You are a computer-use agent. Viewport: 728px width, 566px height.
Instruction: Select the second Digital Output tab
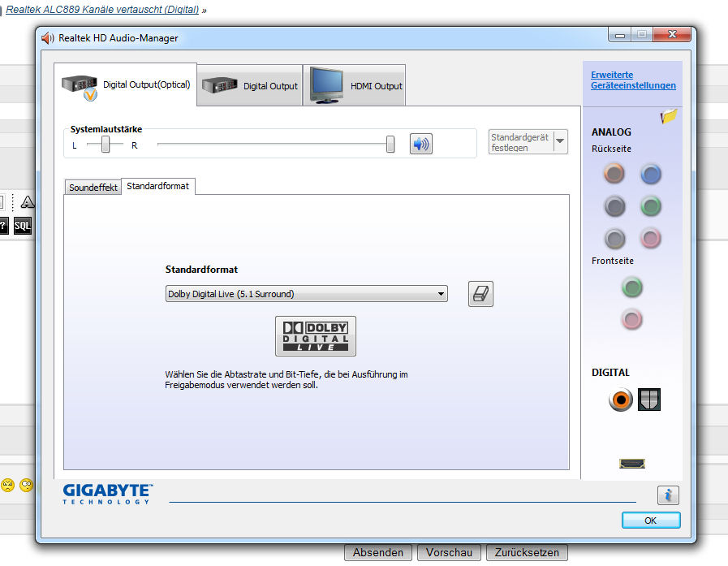249,86
